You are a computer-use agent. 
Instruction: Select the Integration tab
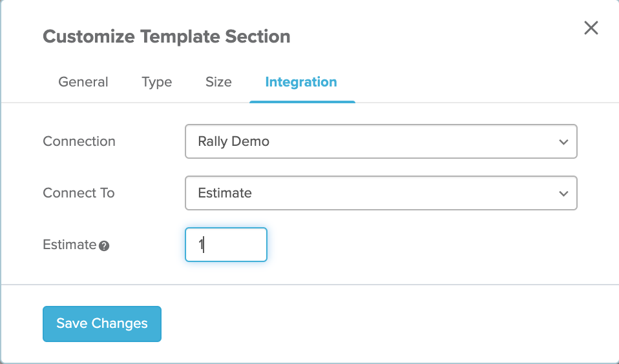click(301, 82)
